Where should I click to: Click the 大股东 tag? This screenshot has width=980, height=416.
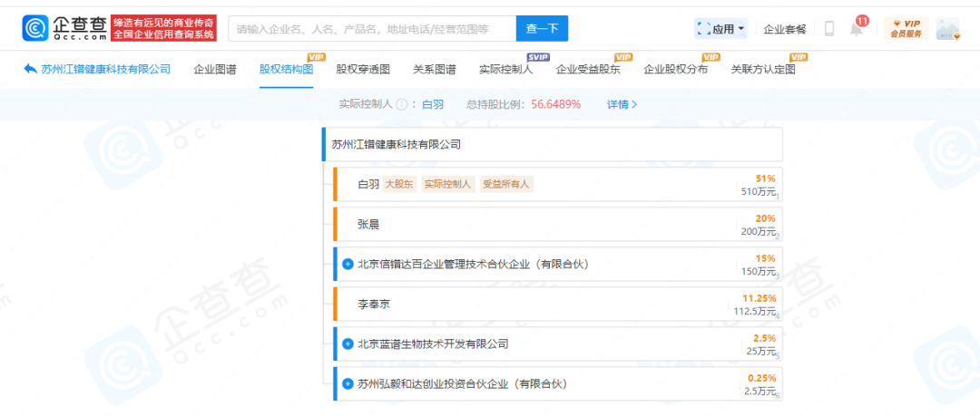(x=400, y=184)
